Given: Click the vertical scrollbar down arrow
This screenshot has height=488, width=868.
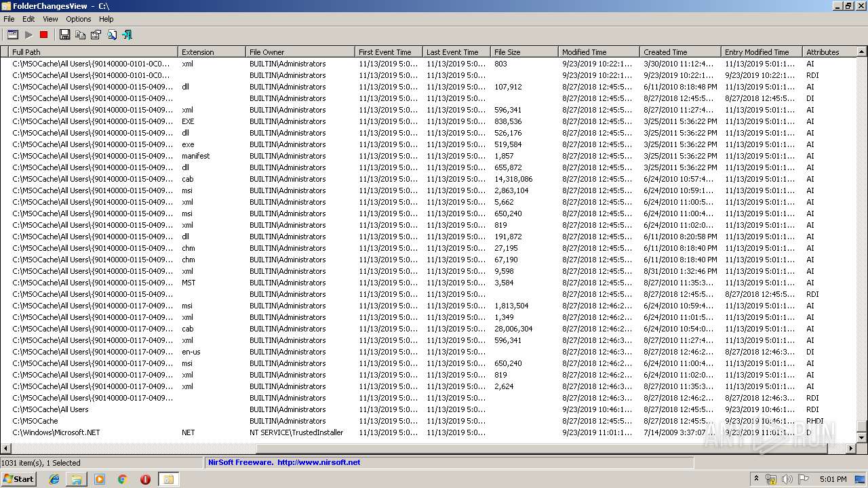Looking at the screenshot, I should pos(862,438).
